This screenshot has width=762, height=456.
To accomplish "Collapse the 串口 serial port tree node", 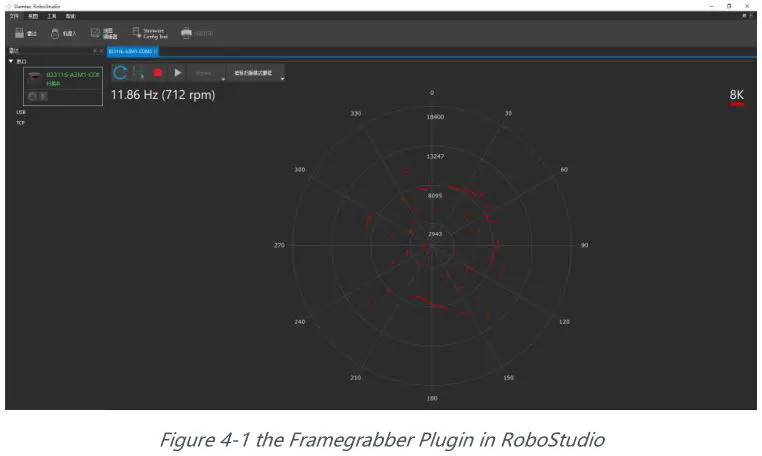I will point(11,61).
